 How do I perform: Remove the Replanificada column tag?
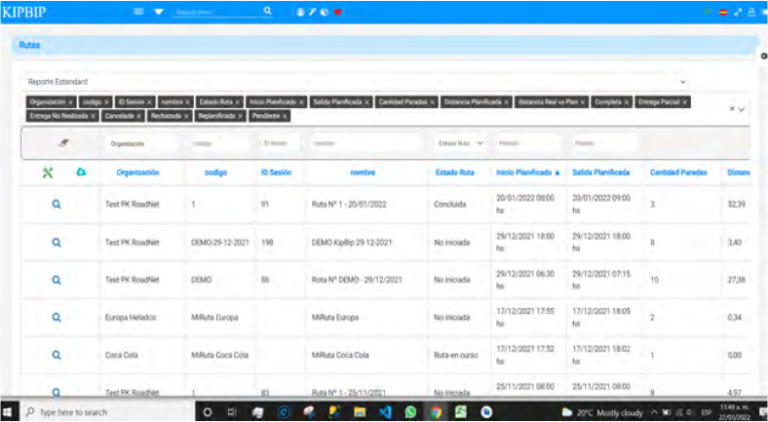point(240,116)
